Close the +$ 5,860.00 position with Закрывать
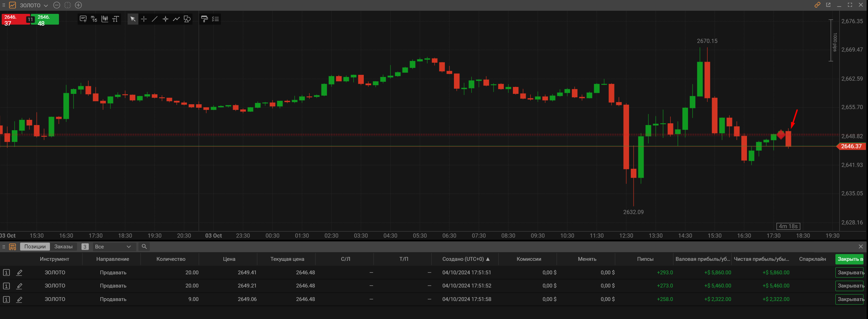 pos(850,273)
